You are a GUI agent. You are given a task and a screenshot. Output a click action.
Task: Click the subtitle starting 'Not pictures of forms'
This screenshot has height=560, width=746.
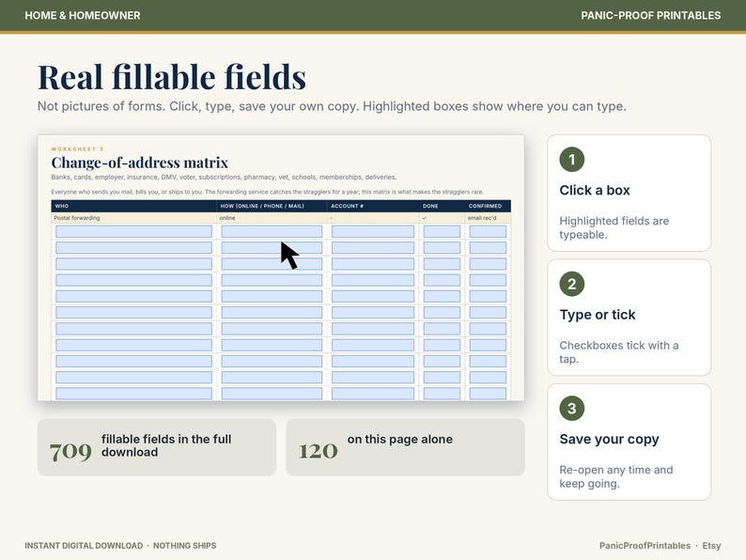click(x=332, y=106)
